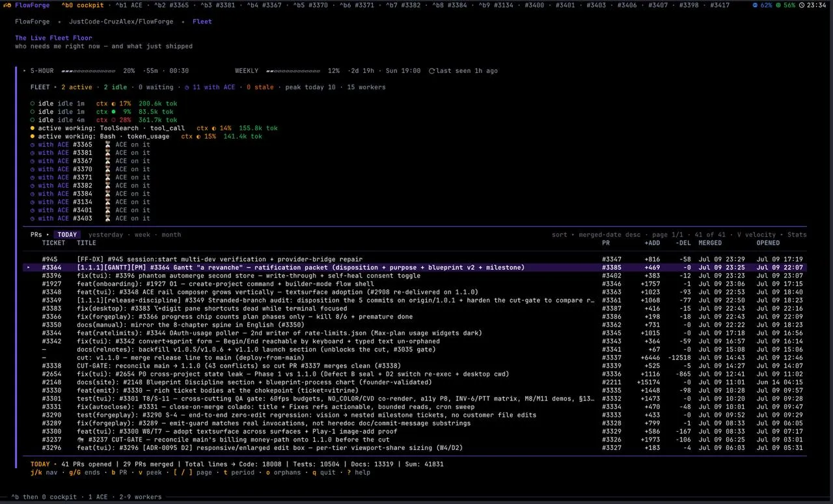Click the hourglass icon on the #3365 row
The height and width of the screenshot is (504, 833).
point(108,144)
